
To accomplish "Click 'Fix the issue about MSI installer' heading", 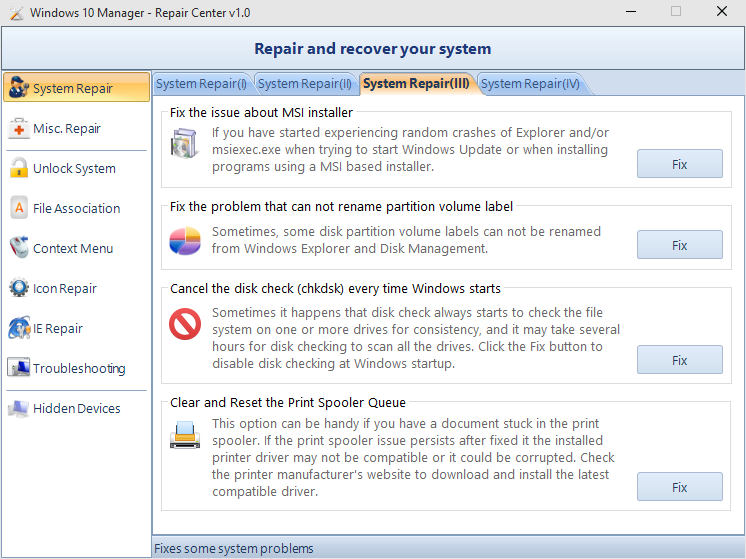I will [x=261, y=112].
